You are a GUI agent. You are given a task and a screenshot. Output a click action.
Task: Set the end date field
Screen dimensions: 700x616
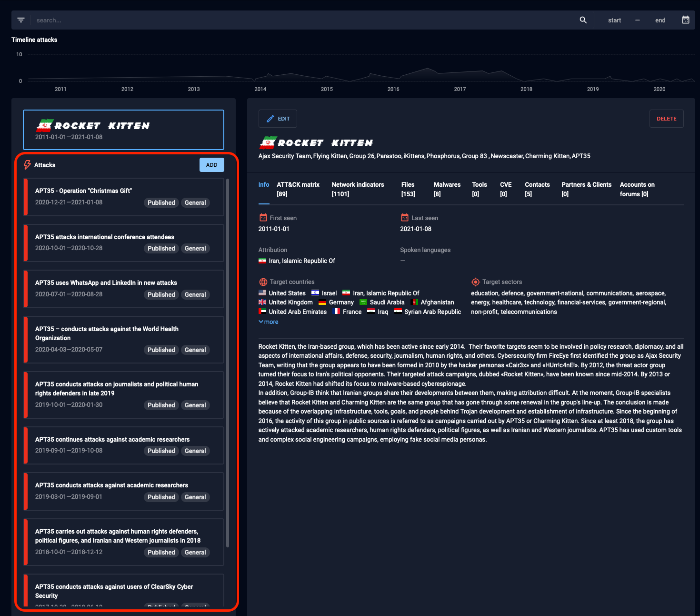point(660,20)
